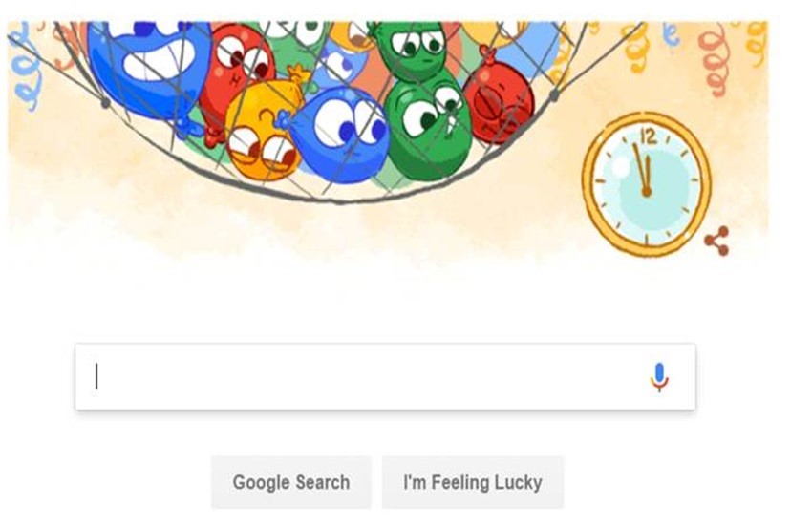812x525 pixels.
Task: Click the Google Search button
Action: (291, 482)
